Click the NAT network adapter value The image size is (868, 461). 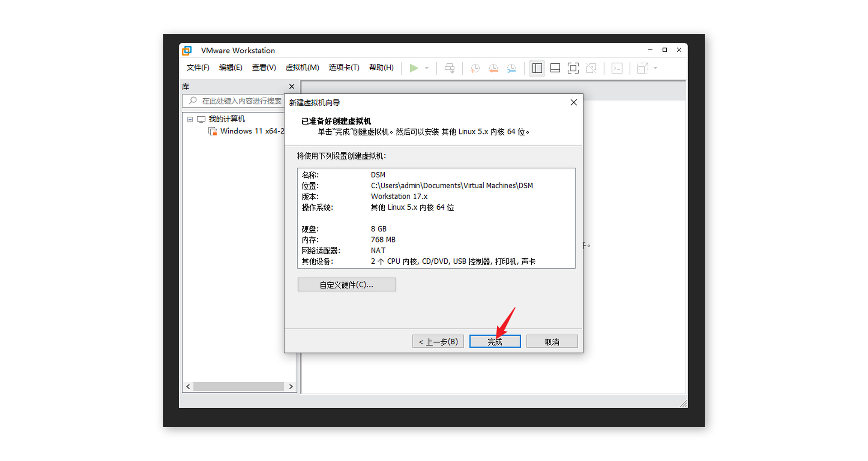(378, 251)
